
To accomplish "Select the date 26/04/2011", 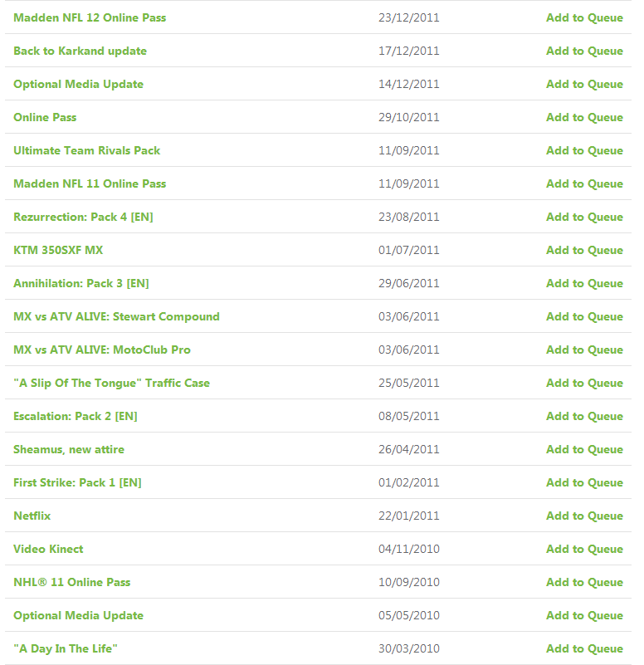I will (x=408, y=449).
